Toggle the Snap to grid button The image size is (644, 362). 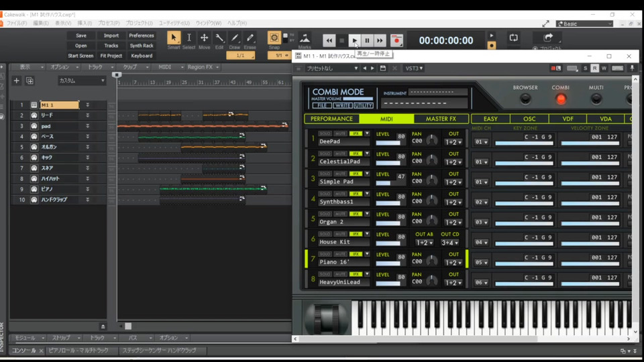tap(274, 38)
